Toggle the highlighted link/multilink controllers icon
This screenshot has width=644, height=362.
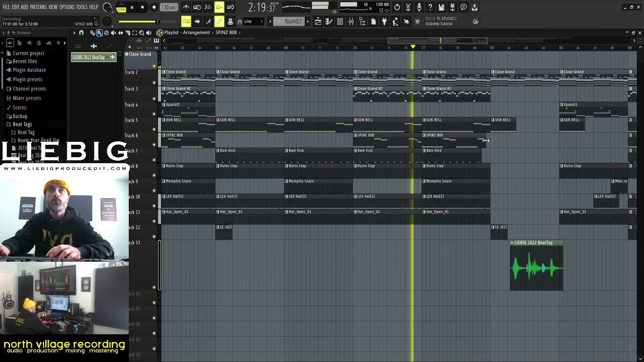[x=219, y=21]
